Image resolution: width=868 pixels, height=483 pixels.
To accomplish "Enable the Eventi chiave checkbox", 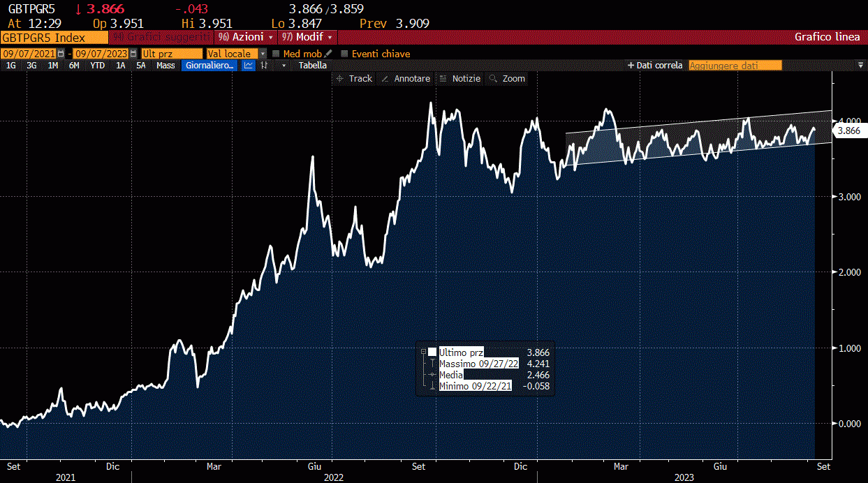I will (x=344, y=54).
